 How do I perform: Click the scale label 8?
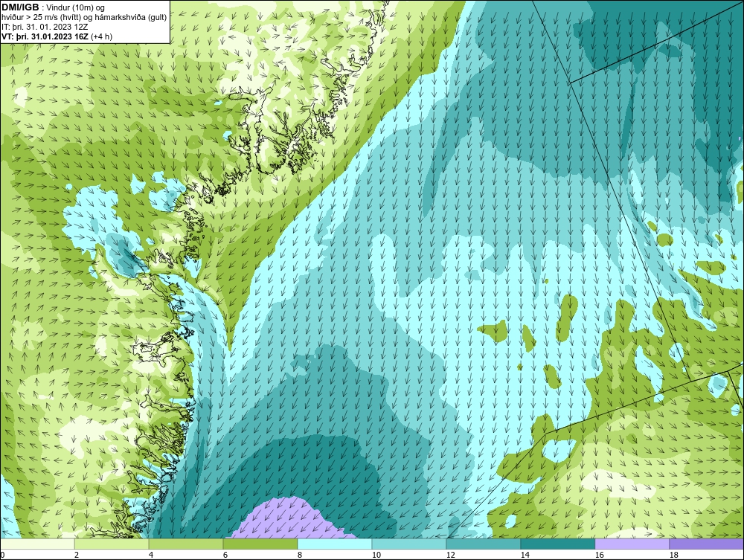(299, 555)
